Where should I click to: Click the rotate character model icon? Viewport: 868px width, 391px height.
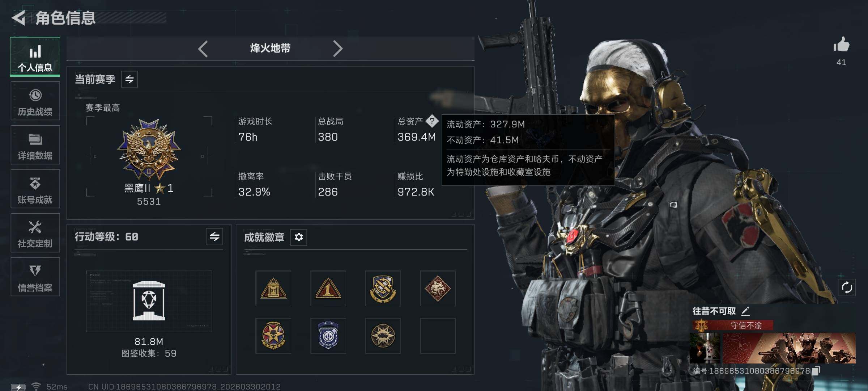coord(847,288)
